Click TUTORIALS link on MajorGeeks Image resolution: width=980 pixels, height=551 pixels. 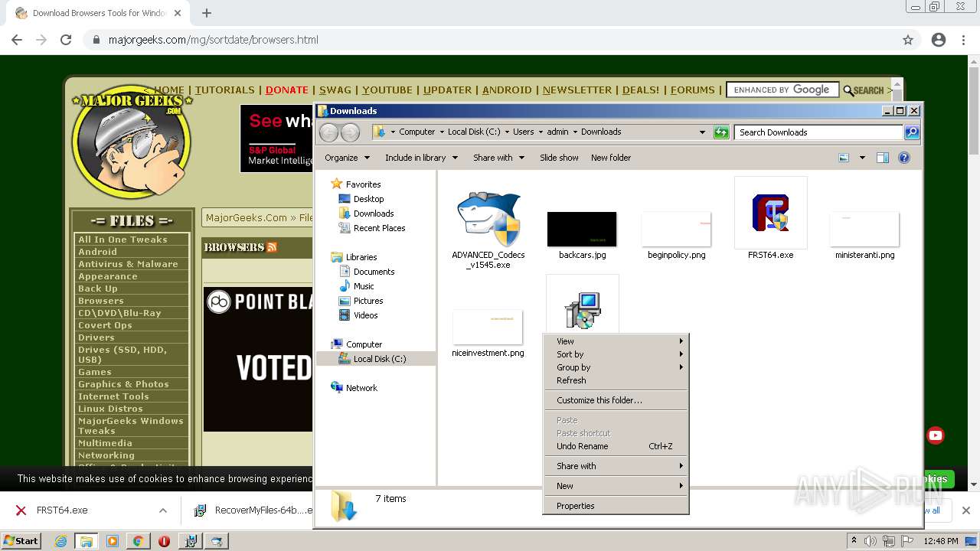tap(224, 90)
